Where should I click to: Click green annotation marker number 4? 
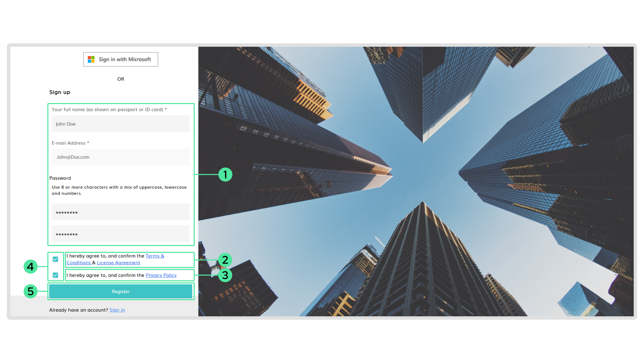[31, 267]
